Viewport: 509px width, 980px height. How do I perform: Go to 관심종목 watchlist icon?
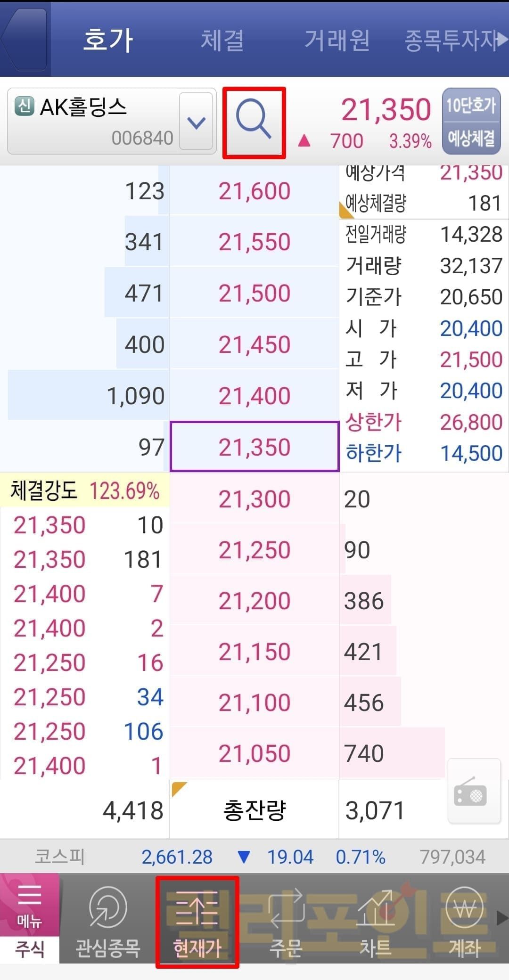click(108, 921)
